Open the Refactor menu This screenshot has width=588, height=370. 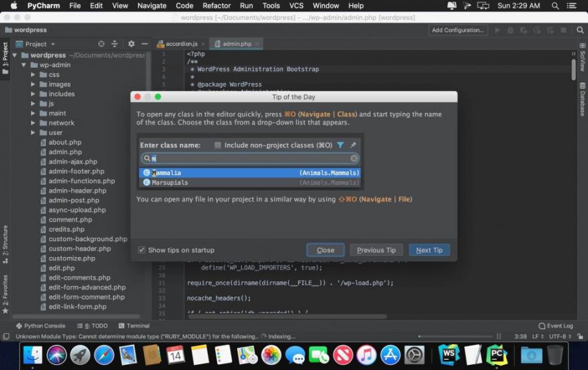(216, 6)
